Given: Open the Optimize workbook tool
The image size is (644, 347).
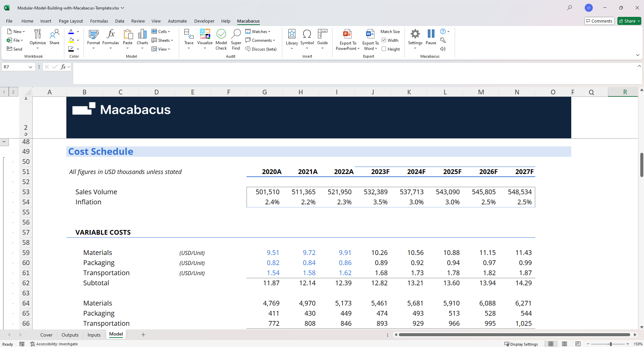Looking at the screenshot, I should click(x=38, y=34).
